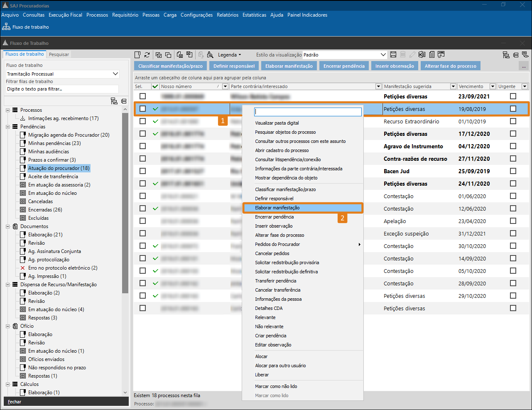Image resolution: width=532 pixels, height=410 pixels.
Task: Click the Excel export icon in the toolbar
Action: click(422, 55)
